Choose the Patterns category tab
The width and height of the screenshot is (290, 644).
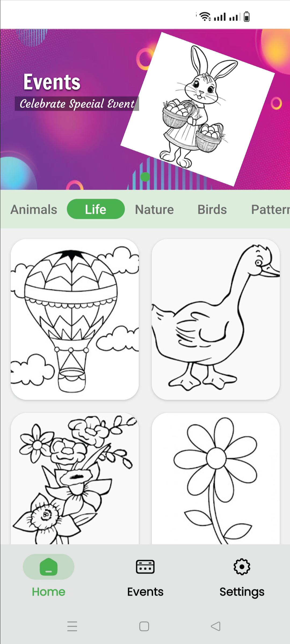coord(270,209)
